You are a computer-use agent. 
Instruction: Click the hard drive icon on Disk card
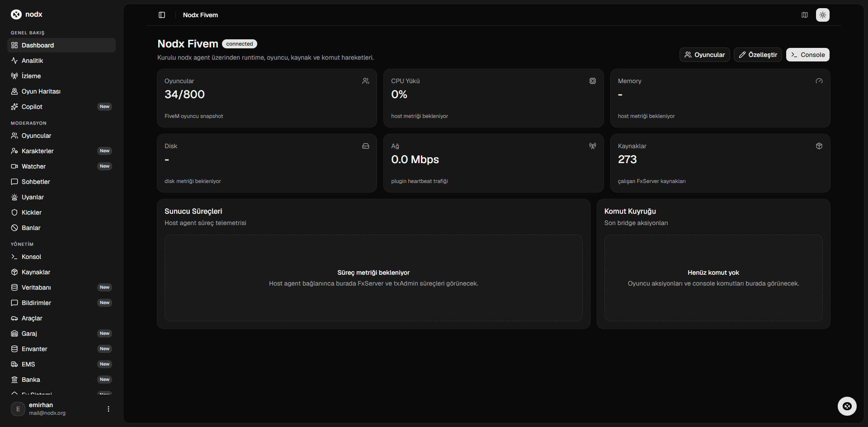pos(366,146)
